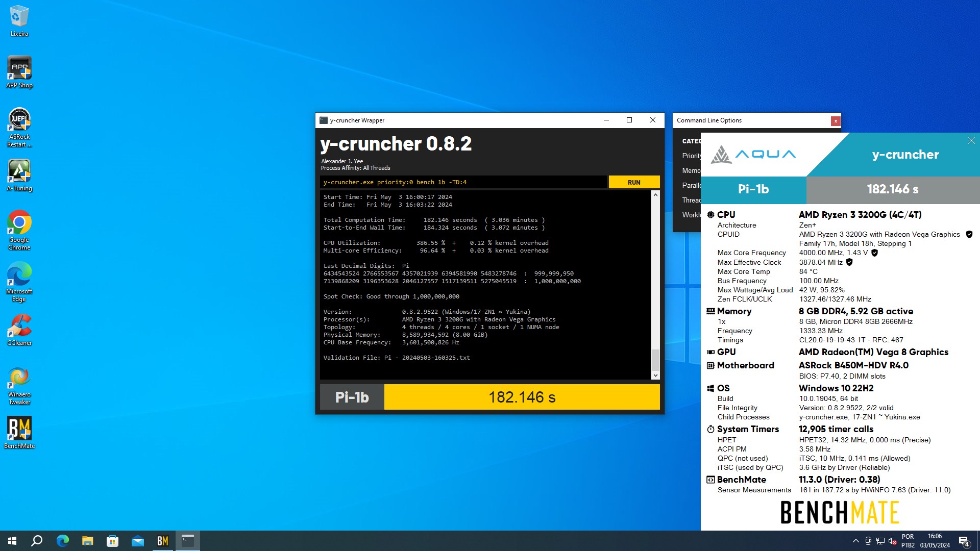Switch to BenchMate in the taskbar
Image resolution: width=980 pixels, height=551 pixels.
162,541
